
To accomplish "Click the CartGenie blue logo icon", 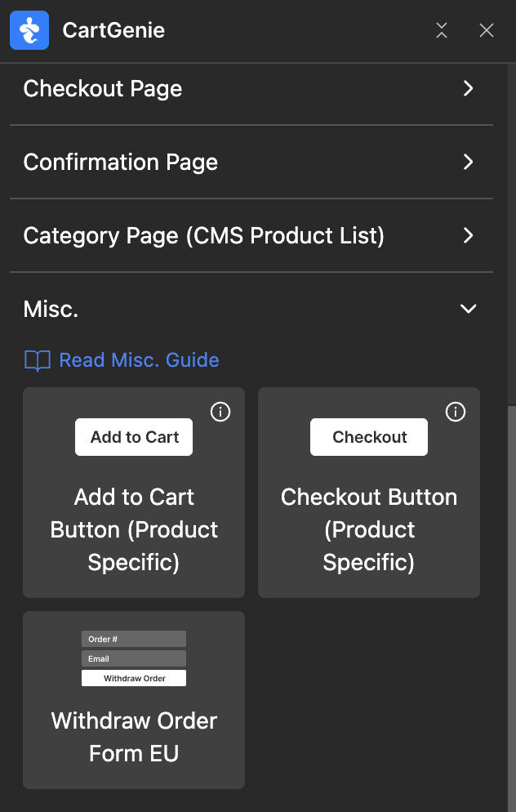I will click(x=29, y=30).
